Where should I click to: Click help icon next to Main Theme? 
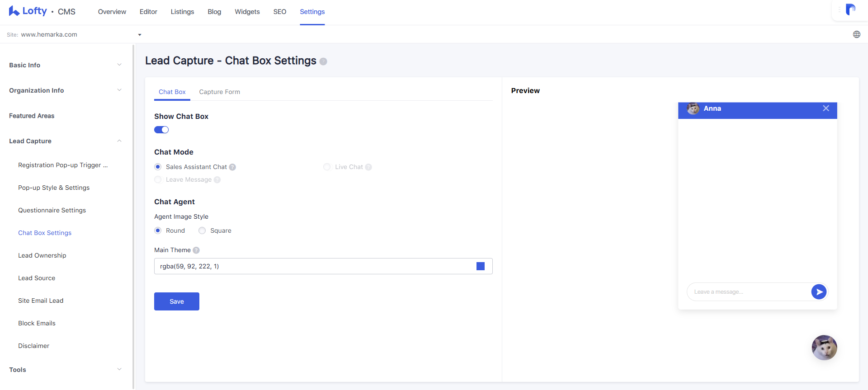coord(196,250)
